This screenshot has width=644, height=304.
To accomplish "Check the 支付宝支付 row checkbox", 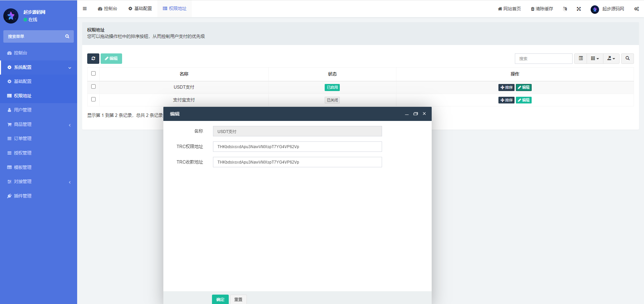I will point(93,99).
